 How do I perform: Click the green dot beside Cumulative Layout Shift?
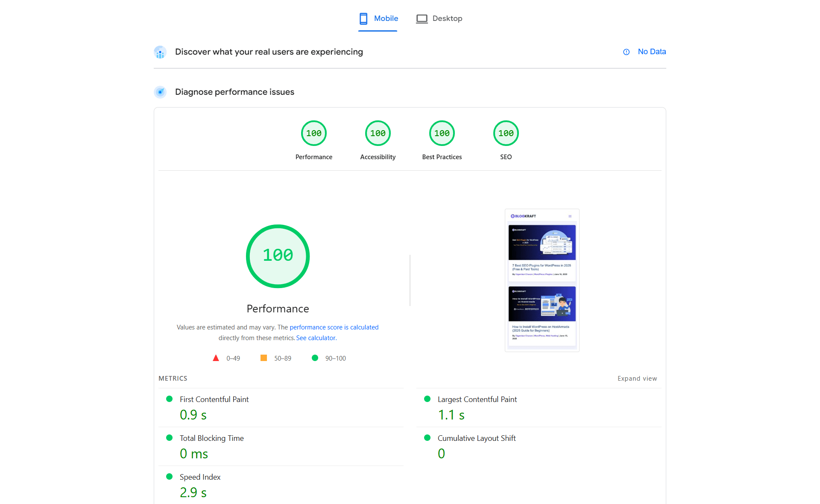point(428,437)
